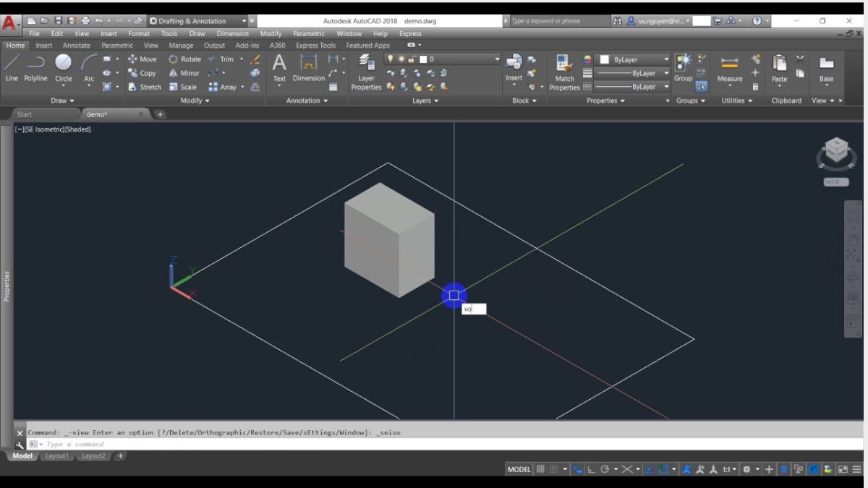The image size is (868, 488).
Task: Click the WCS coordinate system button
Action: click(x=835, y=182)
